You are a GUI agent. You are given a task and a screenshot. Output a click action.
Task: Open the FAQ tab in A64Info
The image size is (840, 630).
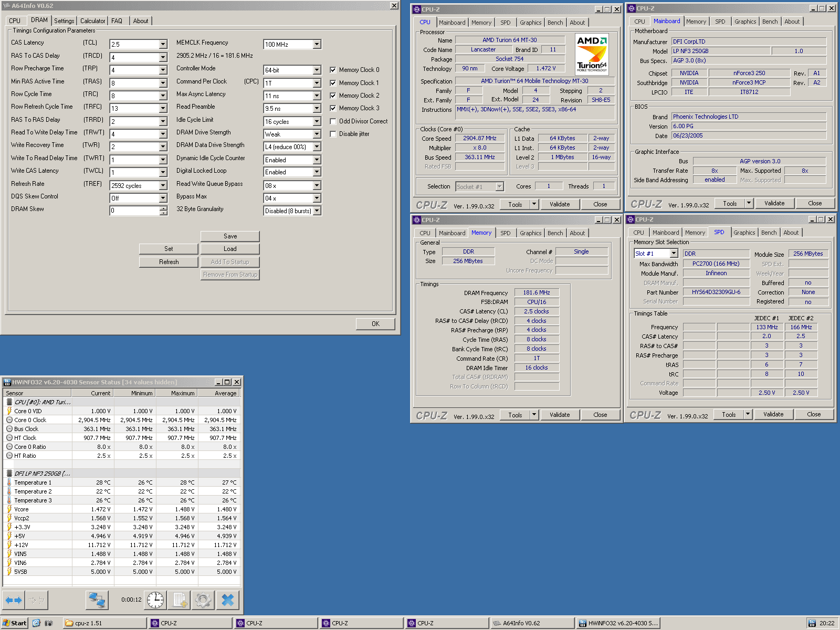tap(117, 21)
